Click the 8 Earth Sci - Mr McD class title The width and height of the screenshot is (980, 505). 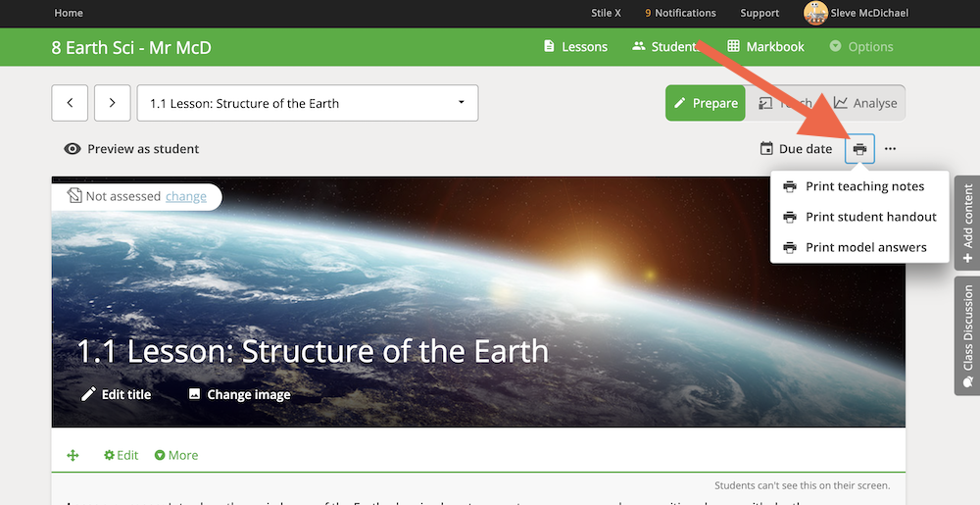(x=131, y=47)
